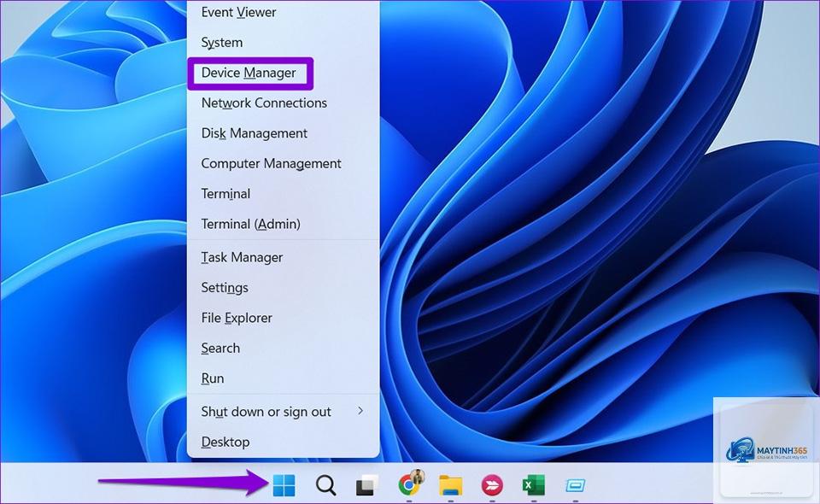The height and width of the screenshot is (504, 820).
Task: Open Task Manager from the menu
Action: 283,257
